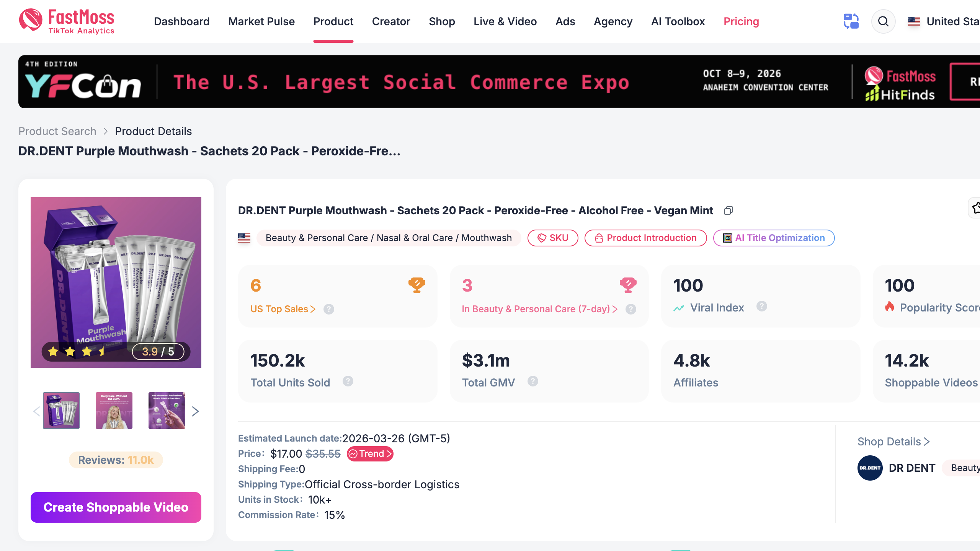The width and height of the screenshot is (980, 551).
Task: Open the Beauty & Personal Care category path
Action: tap(389, 238)
